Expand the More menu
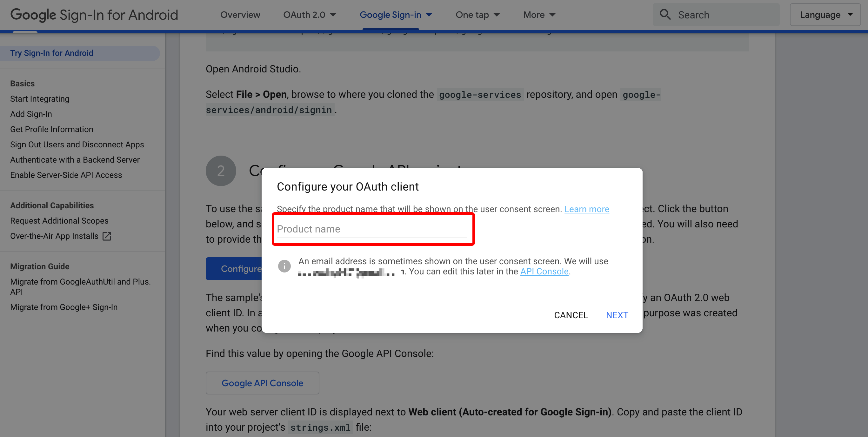This screenshot has height=437, width=868. coord(539,15)
